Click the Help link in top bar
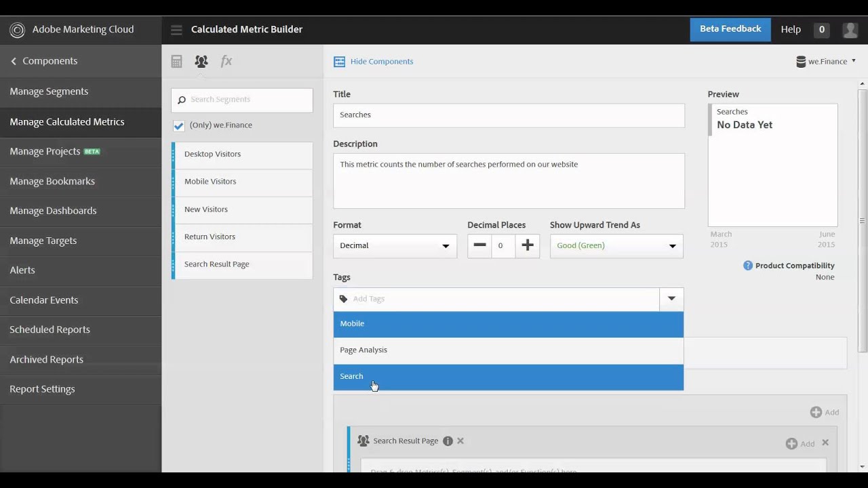The height and width of the screenshot is (488, 868). pyautogui.click(x=791, y=30)
